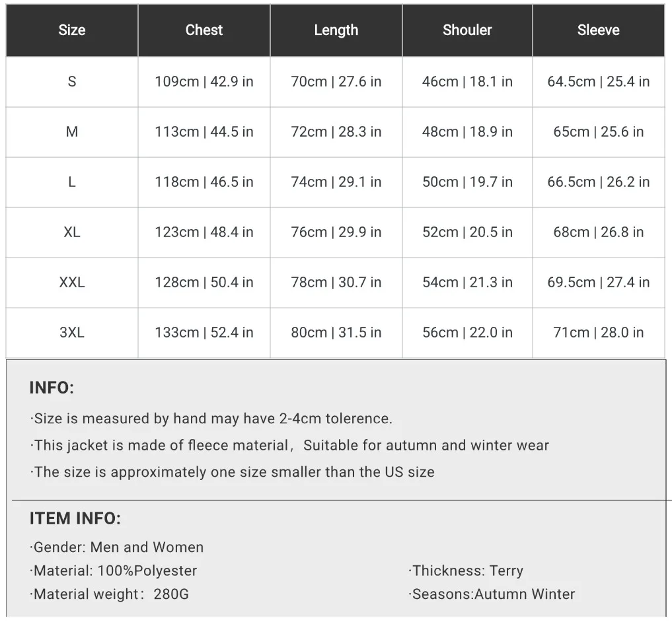Select the S size row label
Image resolution: width=672 pixels, height=624 pixels.
click(x=72, y=82)
